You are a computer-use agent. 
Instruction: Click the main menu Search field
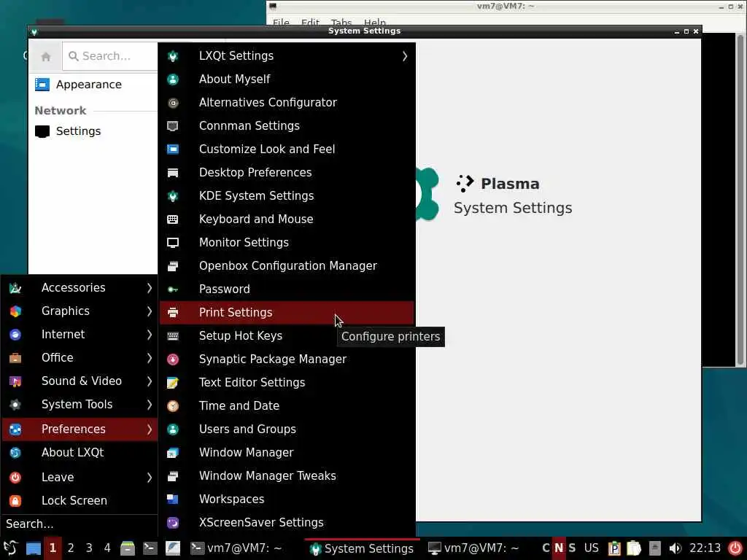(x=80, y=524)
